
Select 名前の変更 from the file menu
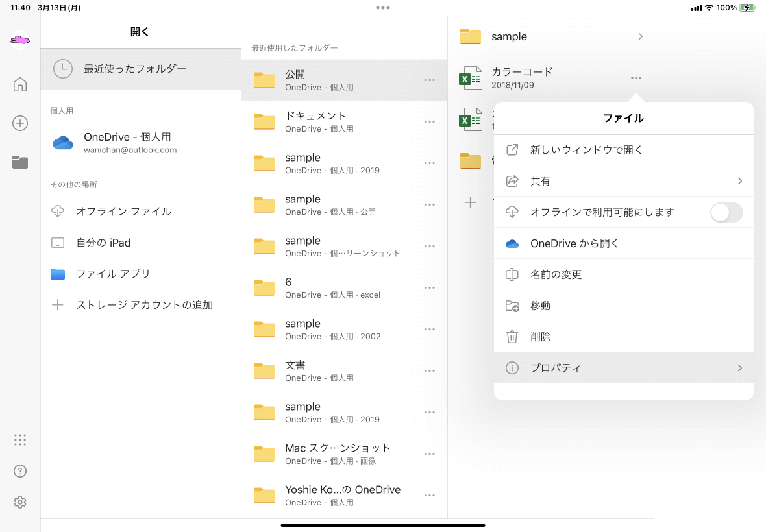click(x=556, y=274)
